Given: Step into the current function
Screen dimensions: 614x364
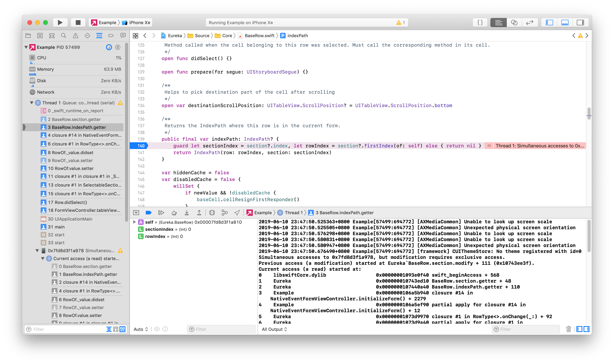Looking at the screenshot, I should coord(187,213).
